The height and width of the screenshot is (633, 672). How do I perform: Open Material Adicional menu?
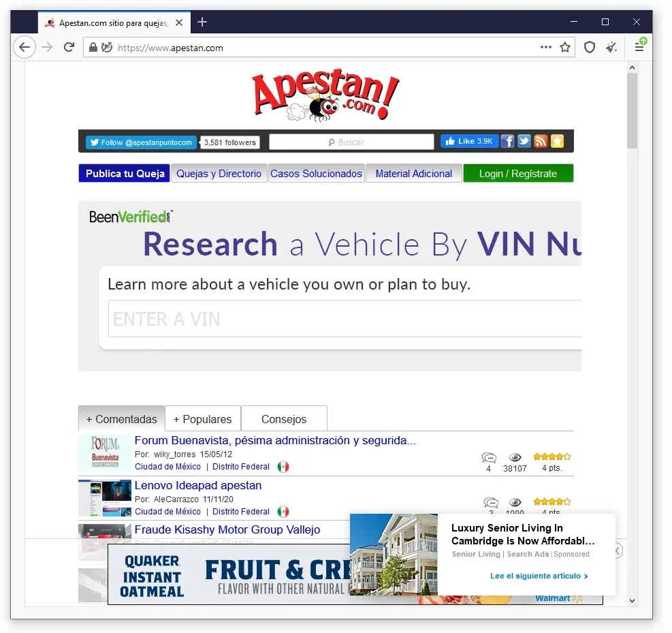click(413, 173)
